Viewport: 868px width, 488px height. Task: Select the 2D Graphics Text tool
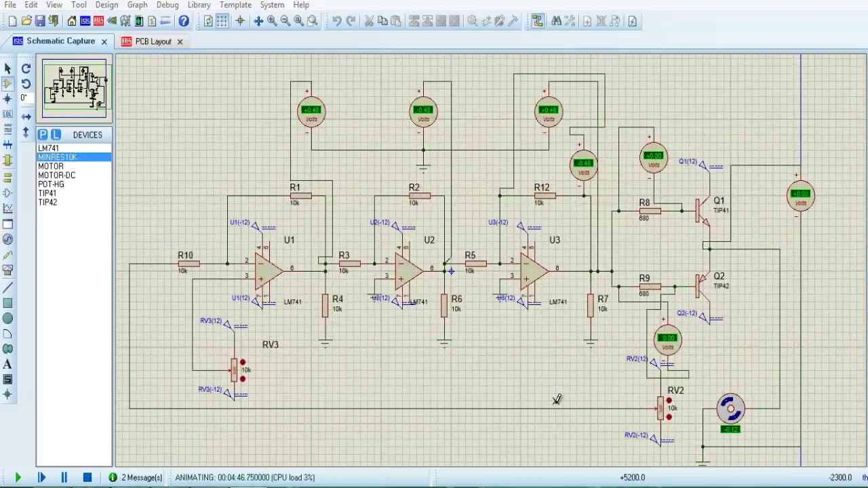pos(7,364)
